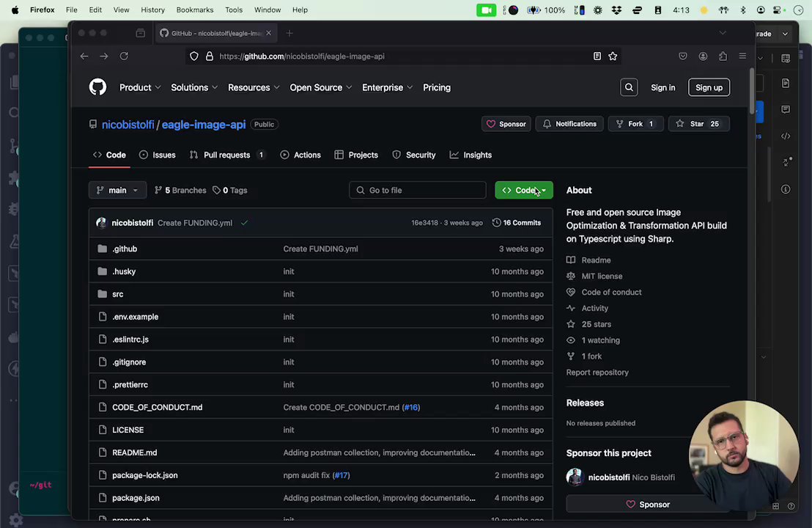Viewport: 812px width, 528px height.
Task: Open the LICENSE file
Action: pos(128,430)
